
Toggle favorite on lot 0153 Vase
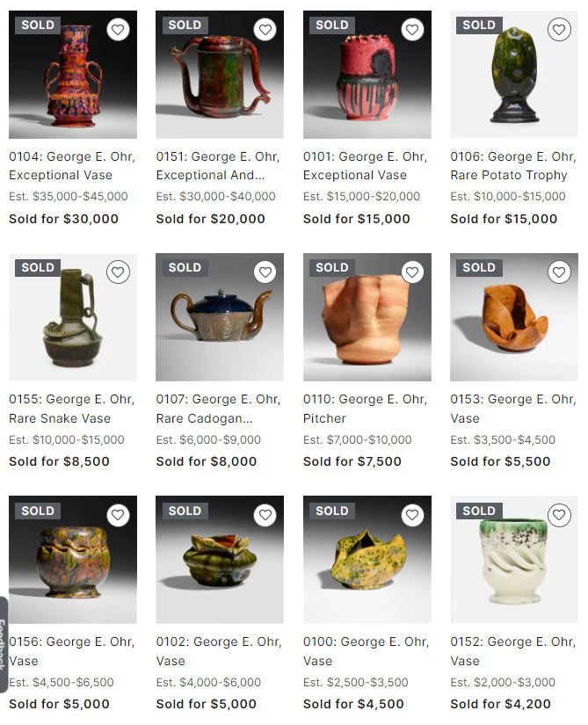point(559,272)
